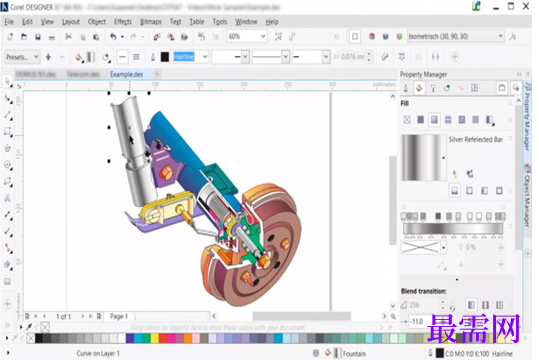Switch to the Object Manager docker tab

pos(527,195)
